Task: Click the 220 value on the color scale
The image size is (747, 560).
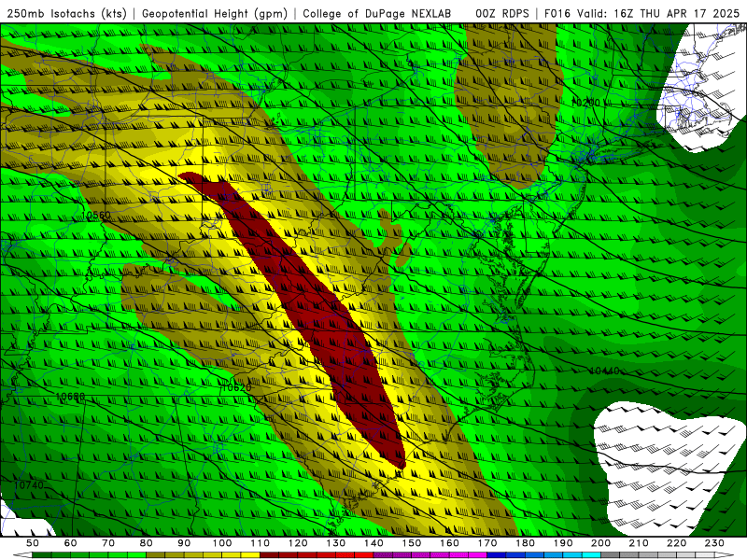Action: point(677,543)
